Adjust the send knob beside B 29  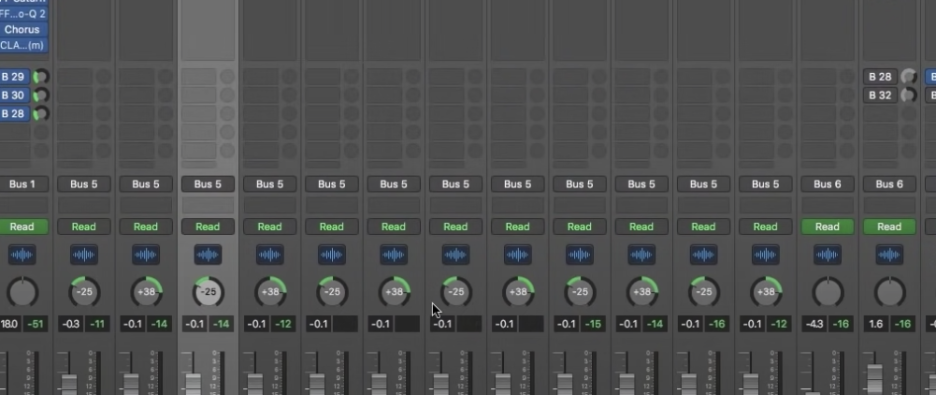point(41,76)
